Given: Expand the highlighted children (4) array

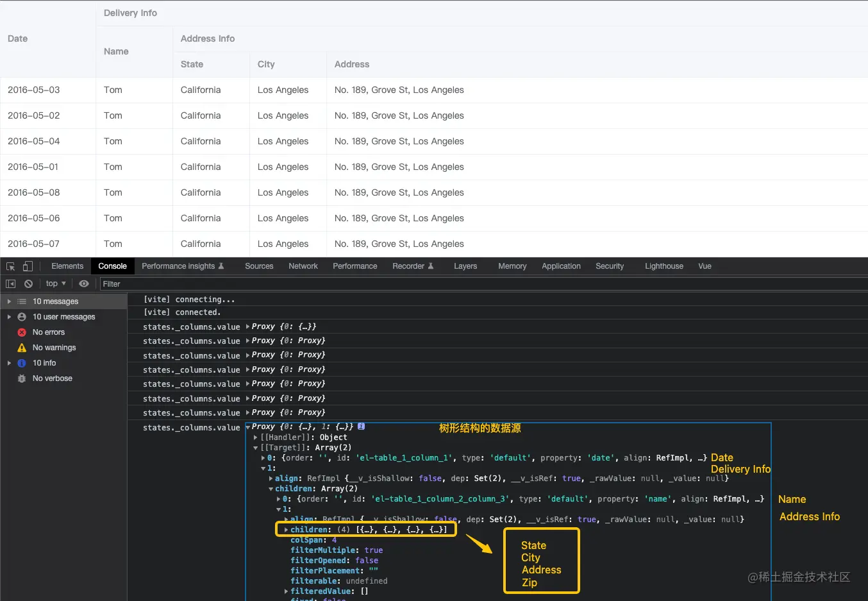Looking at the screenshot, I should [287, 530].
